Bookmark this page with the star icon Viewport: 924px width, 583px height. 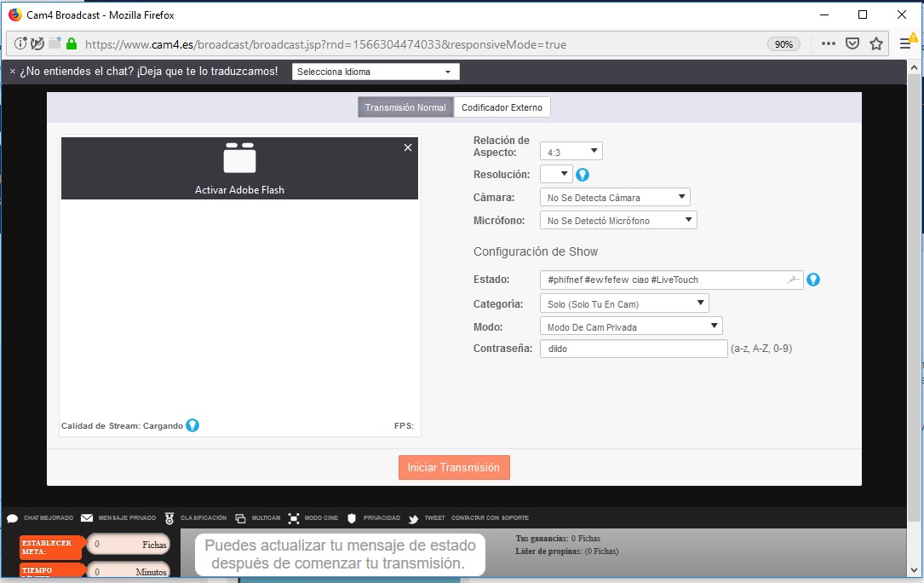tap(875, 44)
